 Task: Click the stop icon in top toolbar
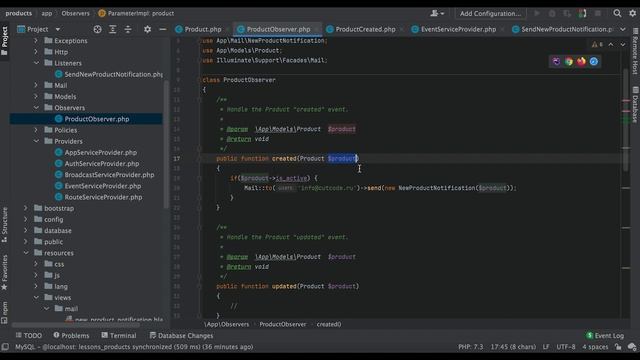[x=598, y=13]
